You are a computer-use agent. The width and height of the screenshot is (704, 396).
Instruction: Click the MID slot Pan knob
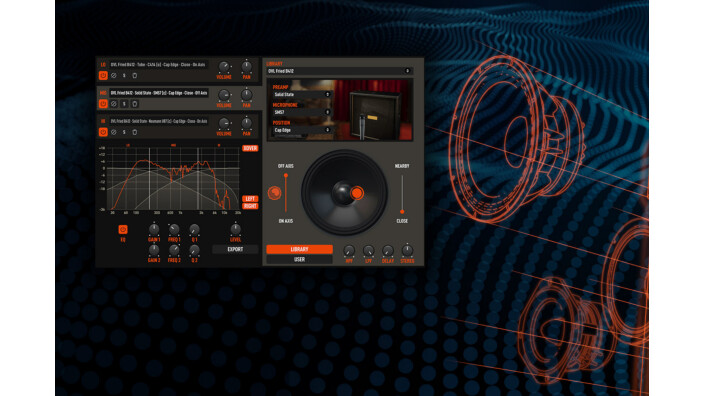[246, 95]
